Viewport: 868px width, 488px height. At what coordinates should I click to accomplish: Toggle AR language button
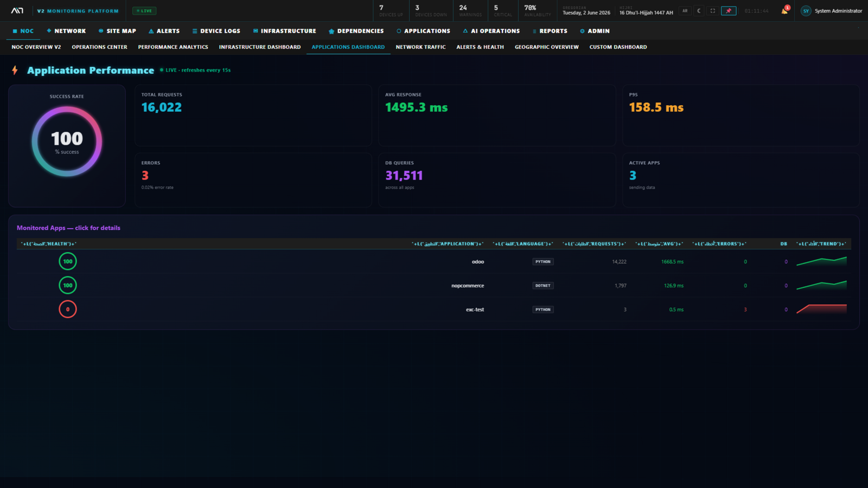[x=685, y=11]
